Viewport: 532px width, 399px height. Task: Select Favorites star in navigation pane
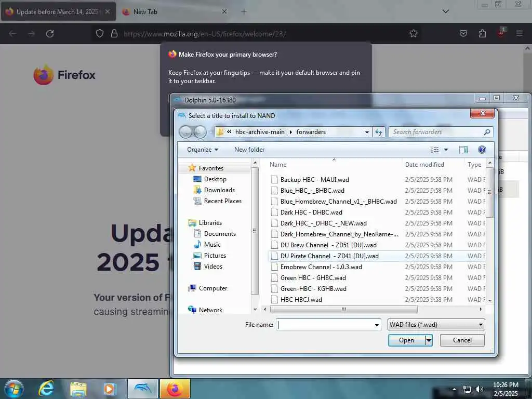(192, 168)
